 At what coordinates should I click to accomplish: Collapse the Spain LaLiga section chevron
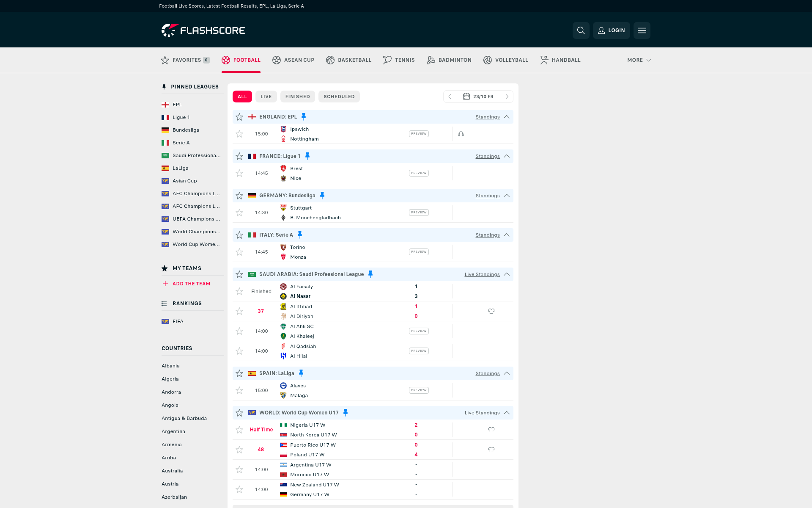pos(507,373)
